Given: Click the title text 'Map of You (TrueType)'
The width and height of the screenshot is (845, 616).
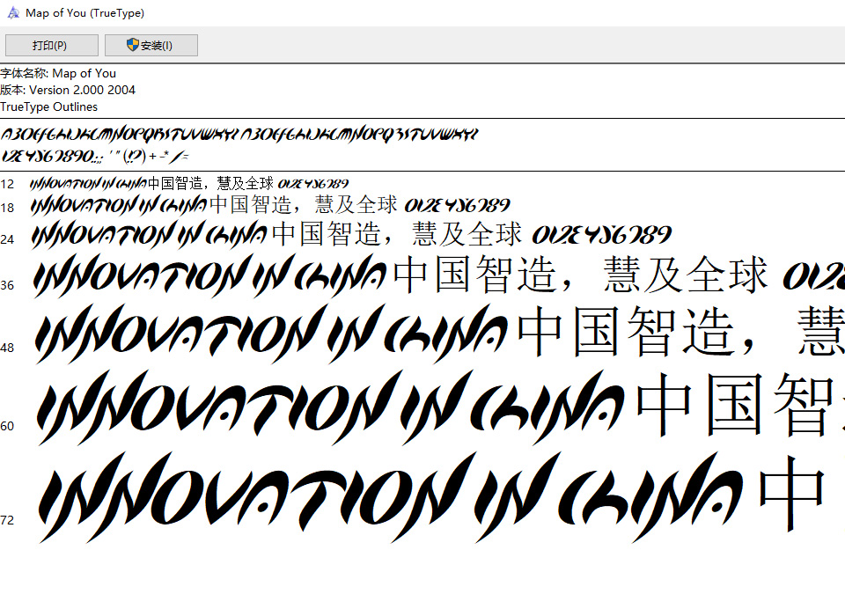Looking at the screenshot, I should point(84,13).
